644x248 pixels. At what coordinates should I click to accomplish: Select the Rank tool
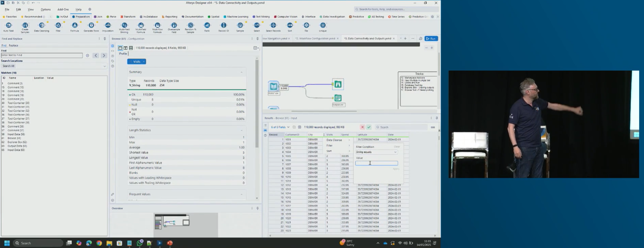click(207, 27)
